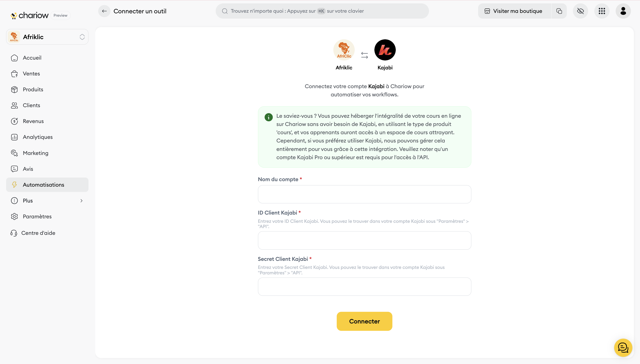Copy the boutique link with the copy icon
Viewport: 640px width, 364px height.
click(x=559, y=11)
